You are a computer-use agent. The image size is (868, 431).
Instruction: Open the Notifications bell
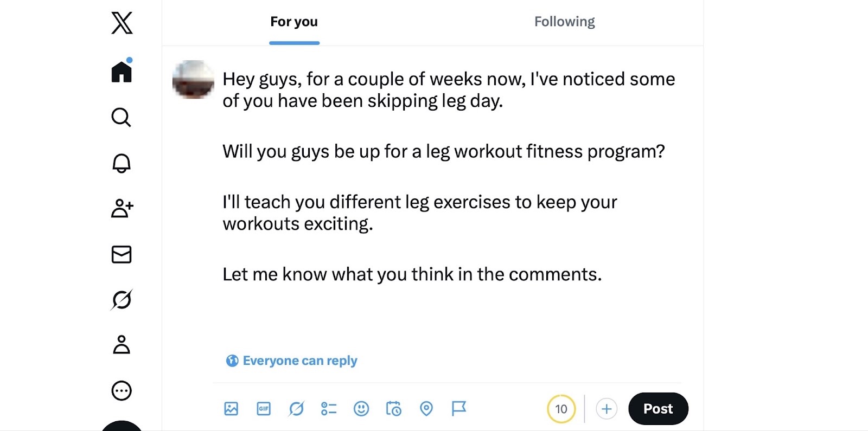pos(121,163)
